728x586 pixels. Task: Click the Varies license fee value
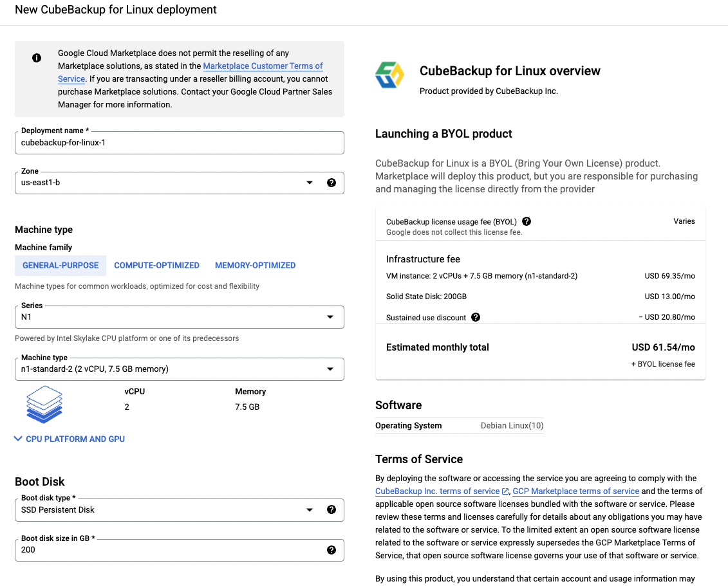(684, 221)
